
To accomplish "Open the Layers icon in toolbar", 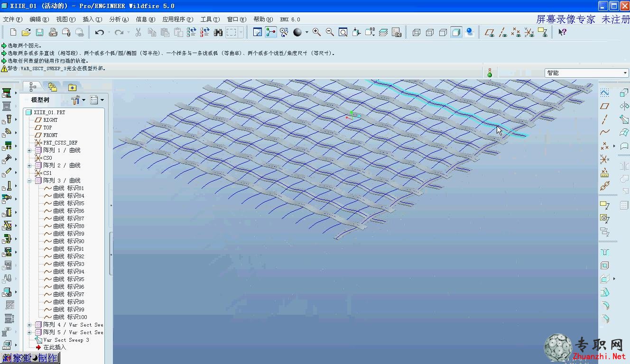I will (x=383, y=32).
